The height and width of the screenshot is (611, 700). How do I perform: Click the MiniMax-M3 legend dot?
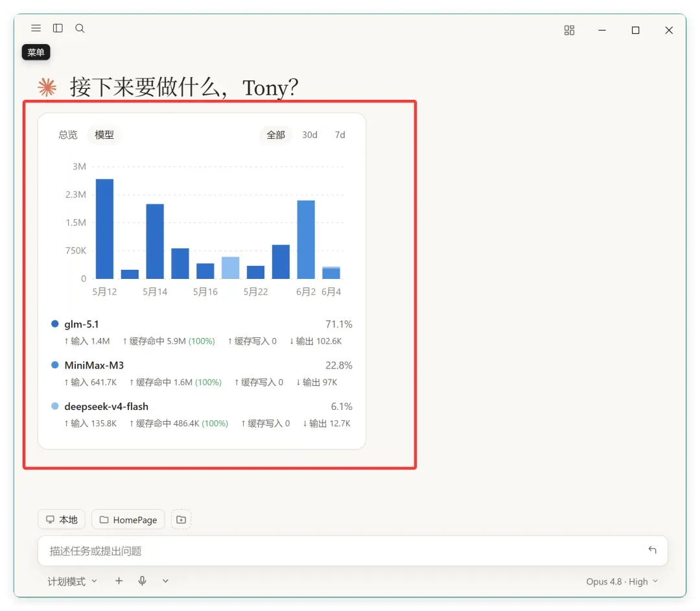point(55,365)
